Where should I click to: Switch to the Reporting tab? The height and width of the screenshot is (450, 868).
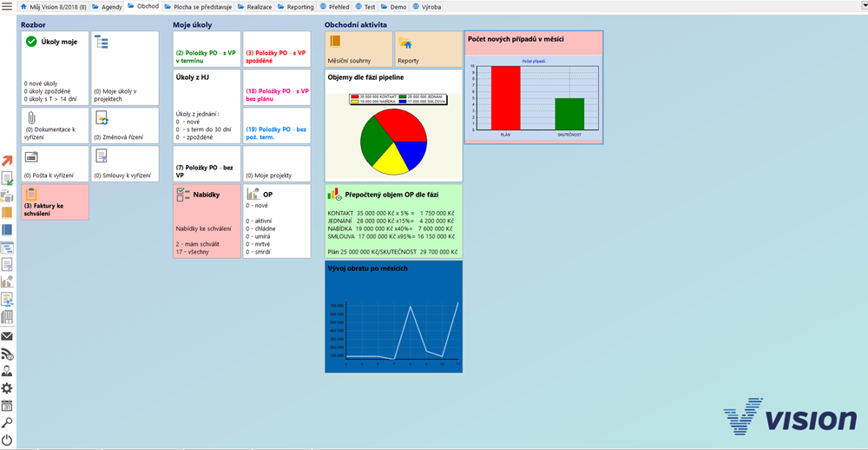295,6
